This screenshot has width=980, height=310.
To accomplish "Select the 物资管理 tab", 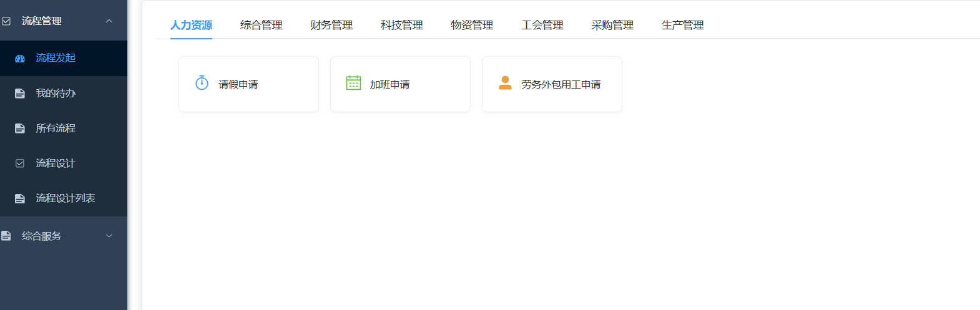I will coord(472,25).
